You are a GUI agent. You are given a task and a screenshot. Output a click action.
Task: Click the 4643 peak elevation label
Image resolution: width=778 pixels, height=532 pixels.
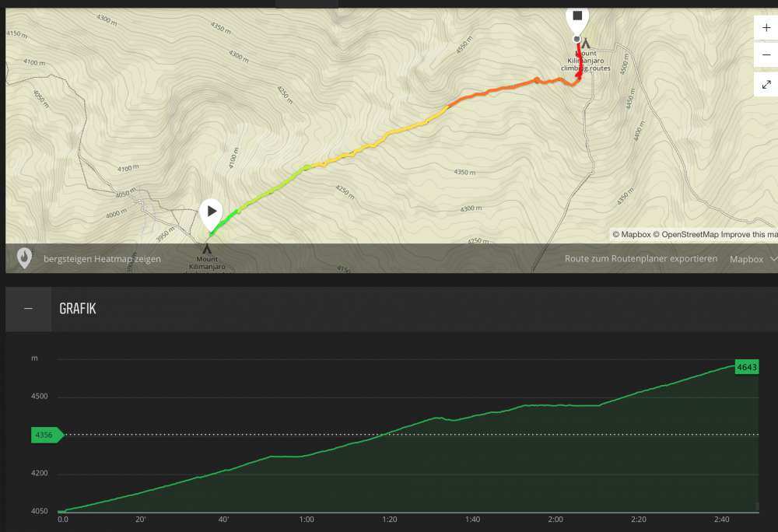(x=747, y=367)
